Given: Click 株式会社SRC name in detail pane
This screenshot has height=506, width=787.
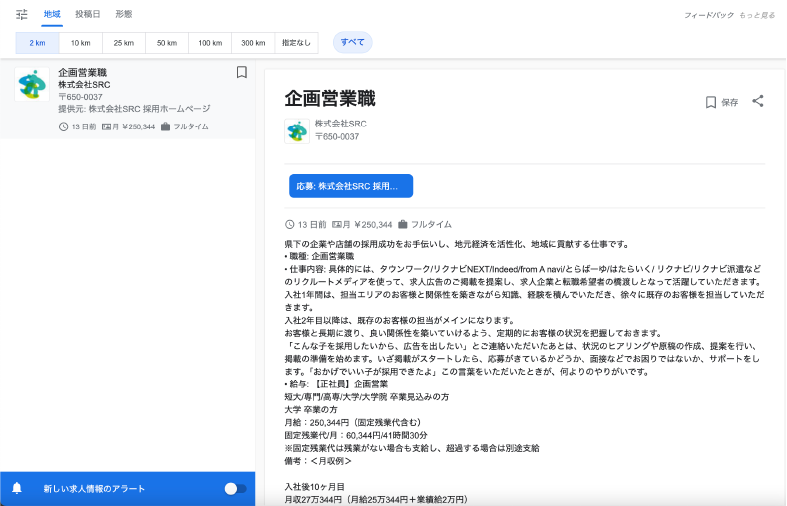Looking at the screenshot, I should point(341,123).
